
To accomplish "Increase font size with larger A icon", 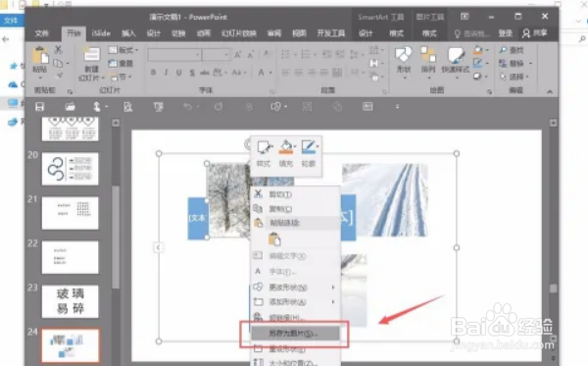I will click(x=238, y=55).
